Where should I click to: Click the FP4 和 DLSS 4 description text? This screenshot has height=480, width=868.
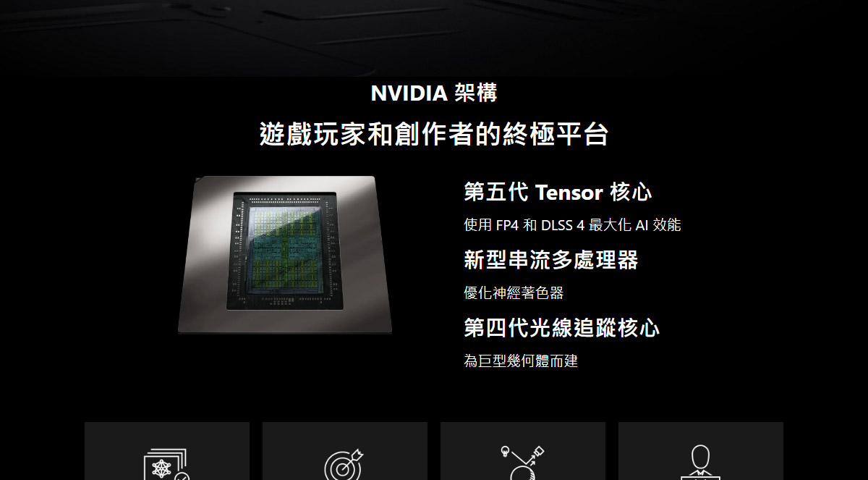click(572, 225)
